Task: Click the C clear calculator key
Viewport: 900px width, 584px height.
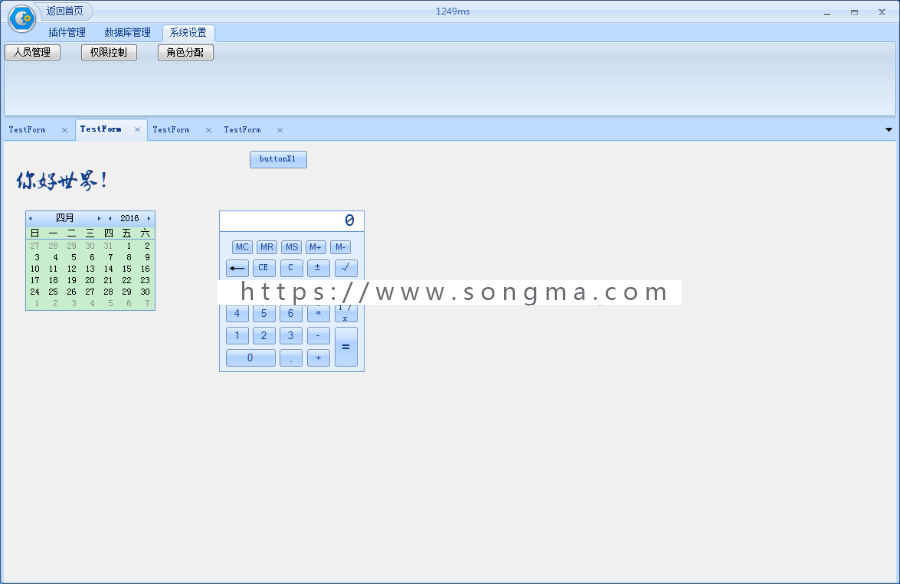Action: tap(291, 268)
